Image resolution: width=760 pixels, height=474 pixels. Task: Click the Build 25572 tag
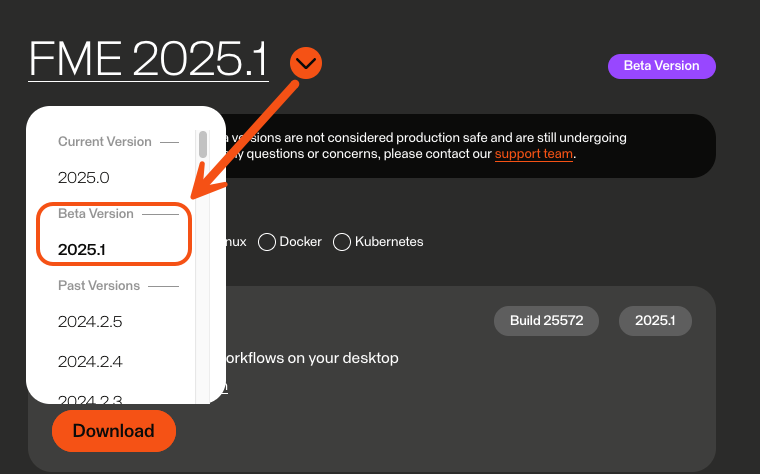coord(546,320)
